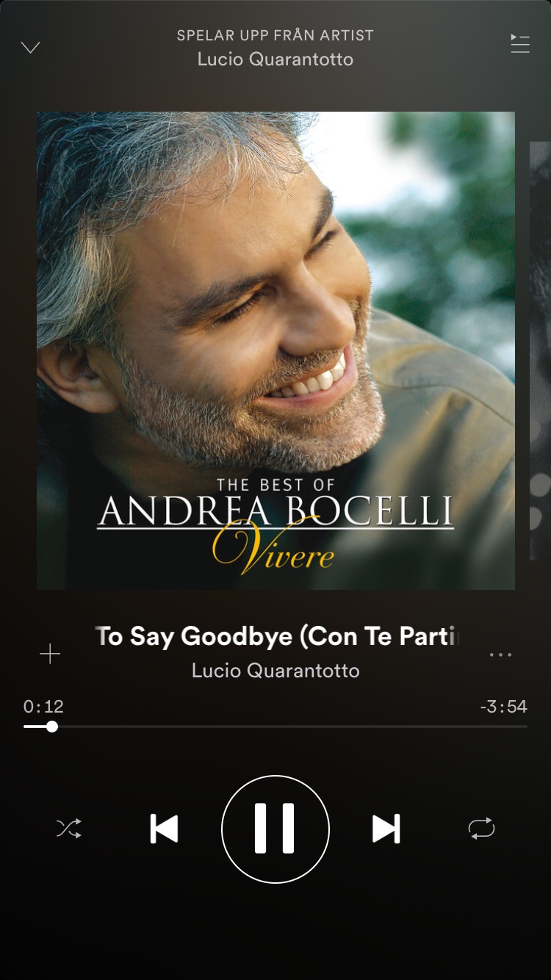Click the playback progress slider knob

tap(52, 727)
